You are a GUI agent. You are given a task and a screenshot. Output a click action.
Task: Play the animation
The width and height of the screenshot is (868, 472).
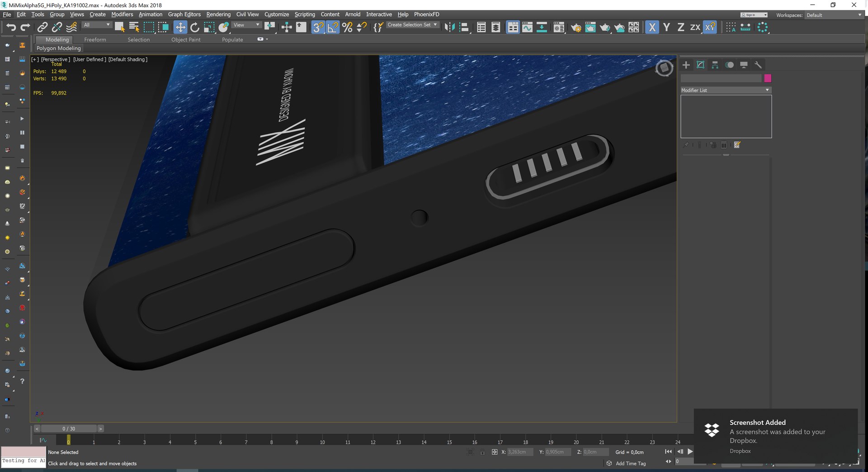point(690,452)
